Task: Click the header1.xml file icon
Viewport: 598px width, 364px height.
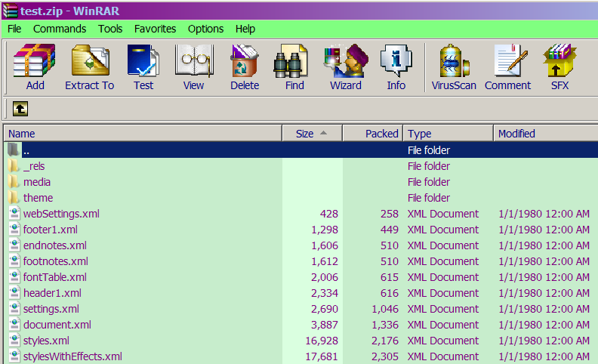Action: pyautogui.click(x=14, y=293)
